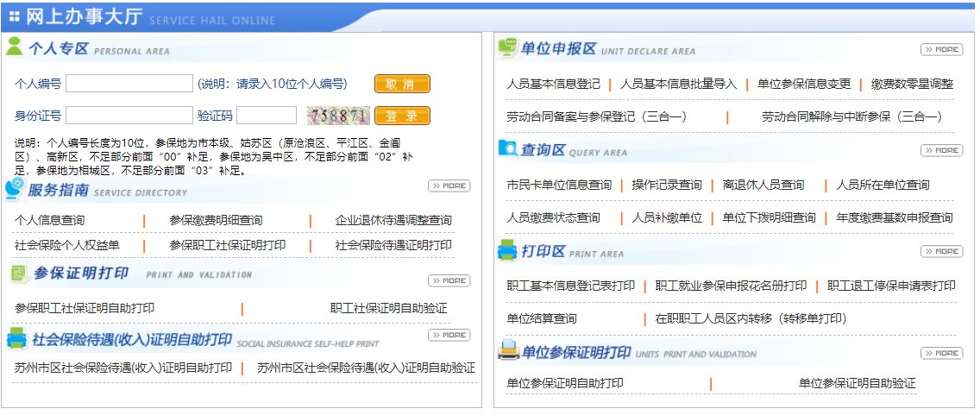The width and height of the screenshot is (980, 415).
Task: Open 人员基本信息登记 link
Action: [553, 84]
